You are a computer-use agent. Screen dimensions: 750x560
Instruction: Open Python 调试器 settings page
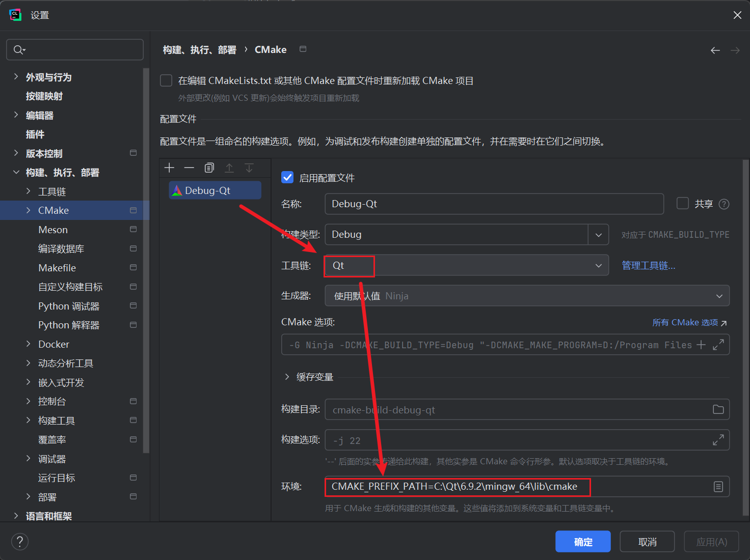pos(69,306)
